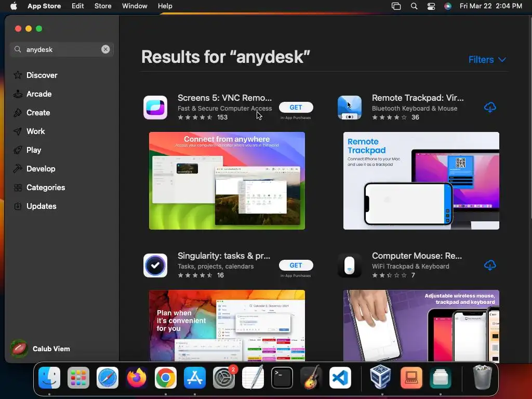Open Computer Mouse: Re... title
Screen dimensions: 532x399
point(417,256)
